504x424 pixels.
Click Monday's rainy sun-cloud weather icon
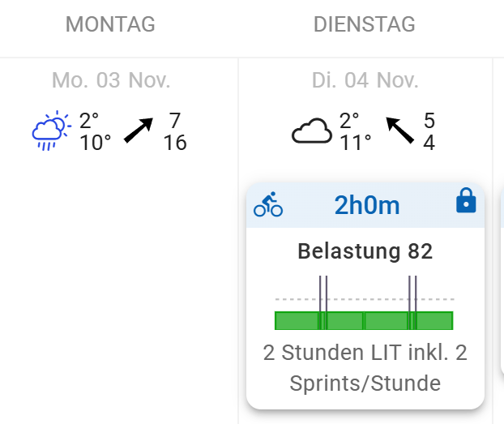(x=51, y=132)
